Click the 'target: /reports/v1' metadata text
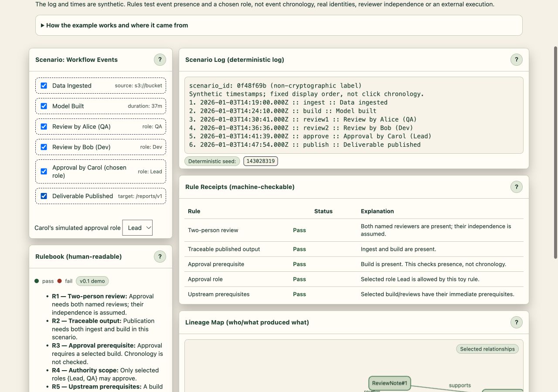 (x=140, y=196)
